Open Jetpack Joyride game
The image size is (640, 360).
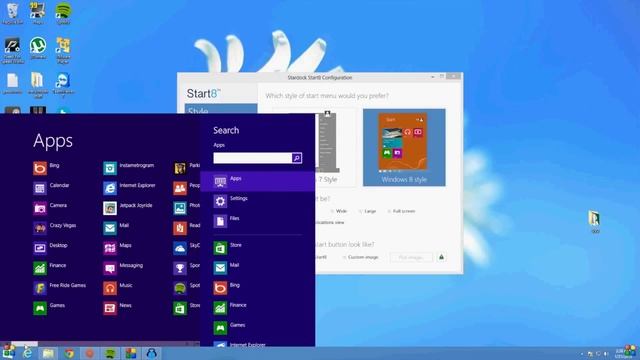pyautogui.click(x=128, y=208)
